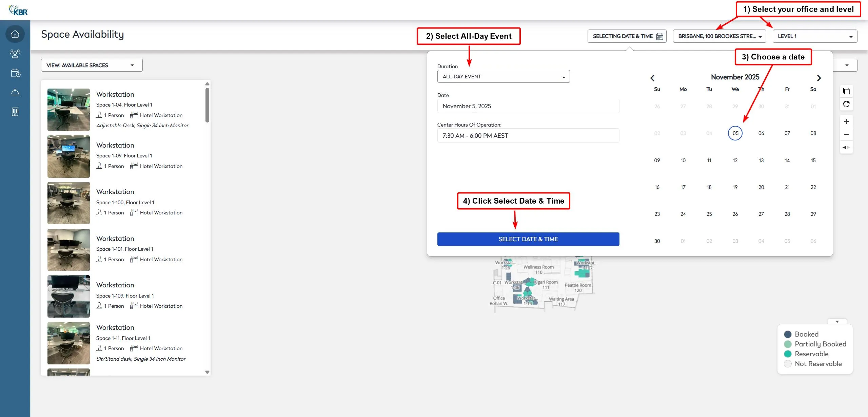This screenshot has height=417, width=868.
Task: Click the Select Date & Time button
Action: (x=528, y=239)
